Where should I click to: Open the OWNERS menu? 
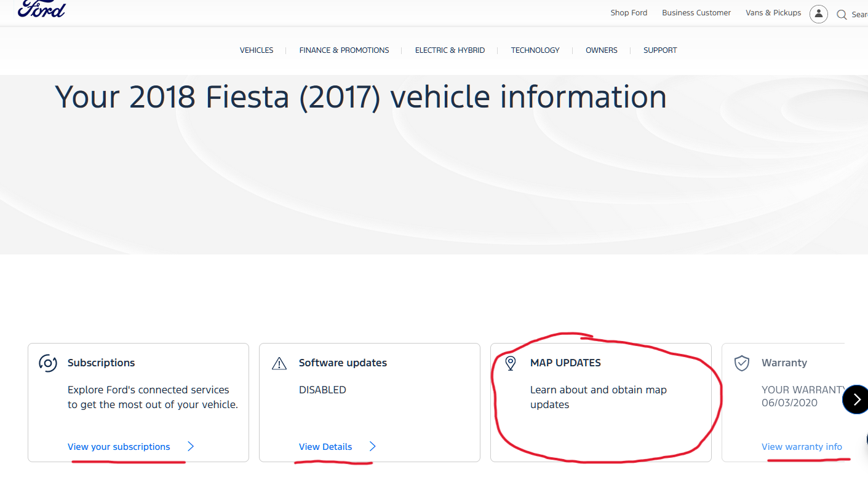602,50
